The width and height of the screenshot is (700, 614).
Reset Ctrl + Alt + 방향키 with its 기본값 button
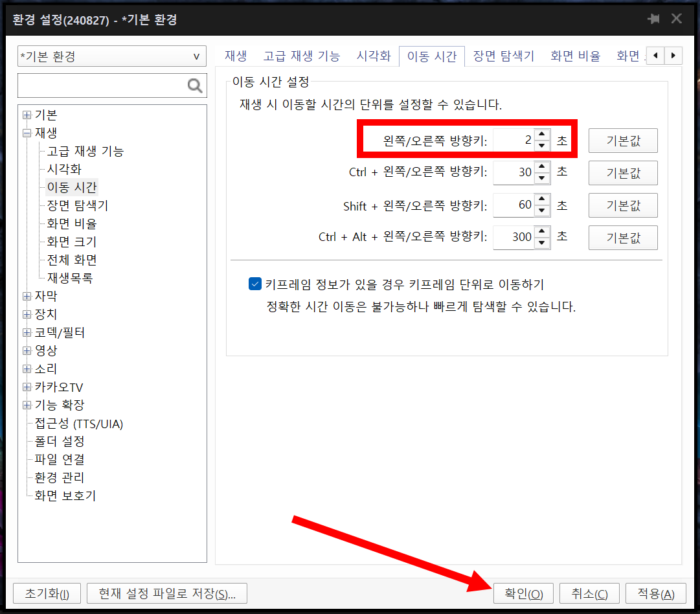coord(623,238)
